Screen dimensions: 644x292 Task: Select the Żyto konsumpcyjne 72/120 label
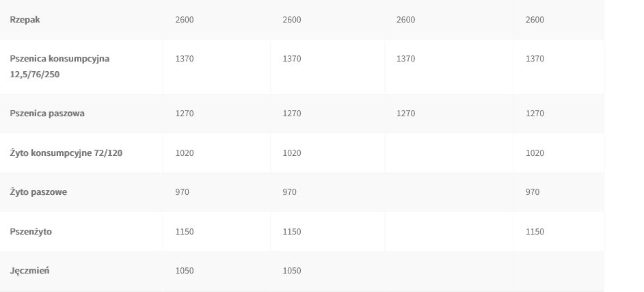pos(66,153)
